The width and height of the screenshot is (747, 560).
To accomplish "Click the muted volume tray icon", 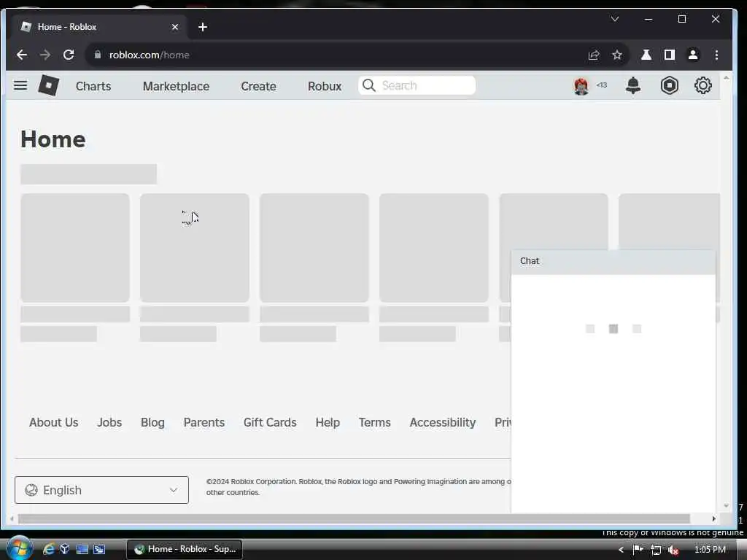I will point(673,550).
